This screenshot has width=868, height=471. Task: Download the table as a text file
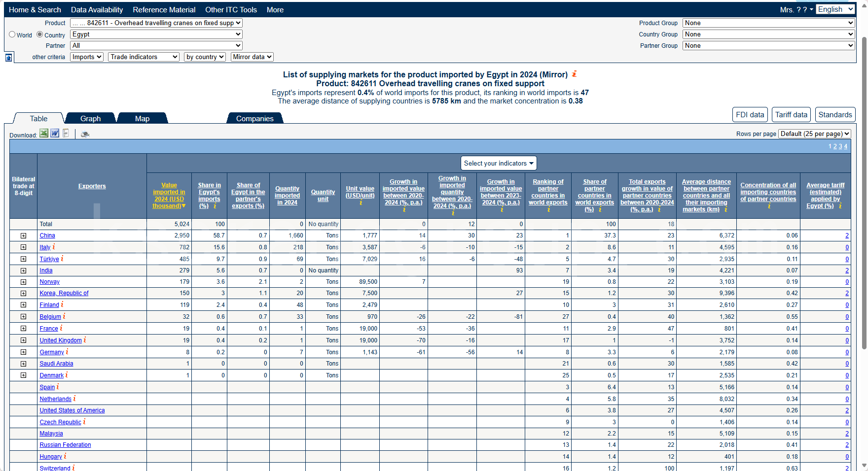pyautogui.click(x=66, y=134)
